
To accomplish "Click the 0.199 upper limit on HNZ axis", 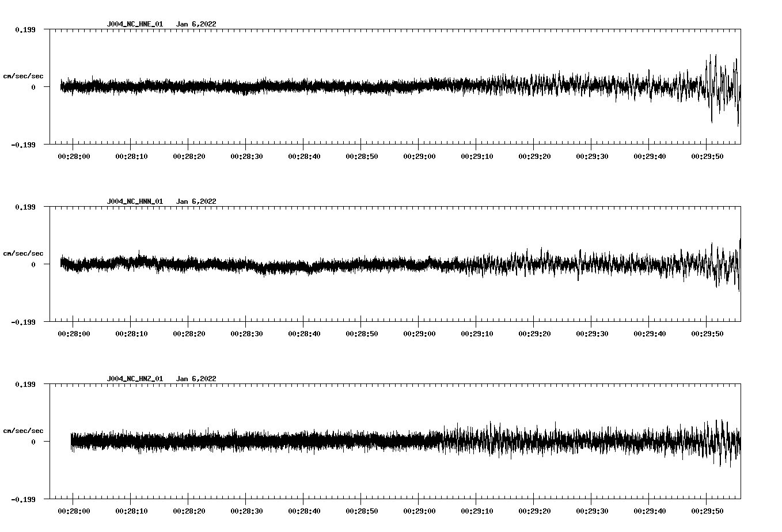I will tap(25, 384).
